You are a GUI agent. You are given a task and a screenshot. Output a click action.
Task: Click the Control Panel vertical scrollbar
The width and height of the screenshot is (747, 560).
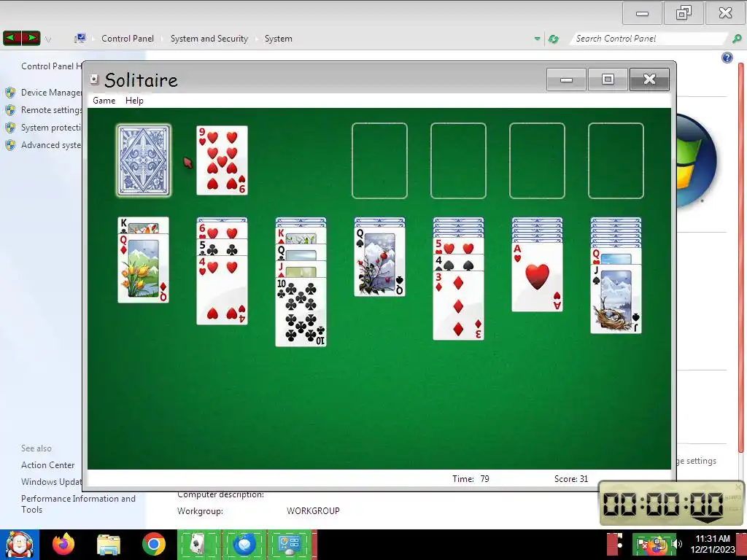741,257
